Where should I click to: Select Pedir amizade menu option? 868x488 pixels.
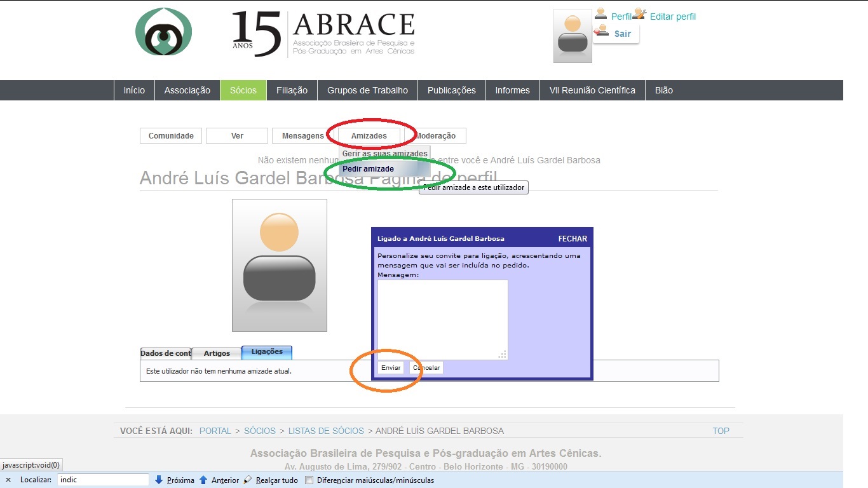tap(369, 169)
